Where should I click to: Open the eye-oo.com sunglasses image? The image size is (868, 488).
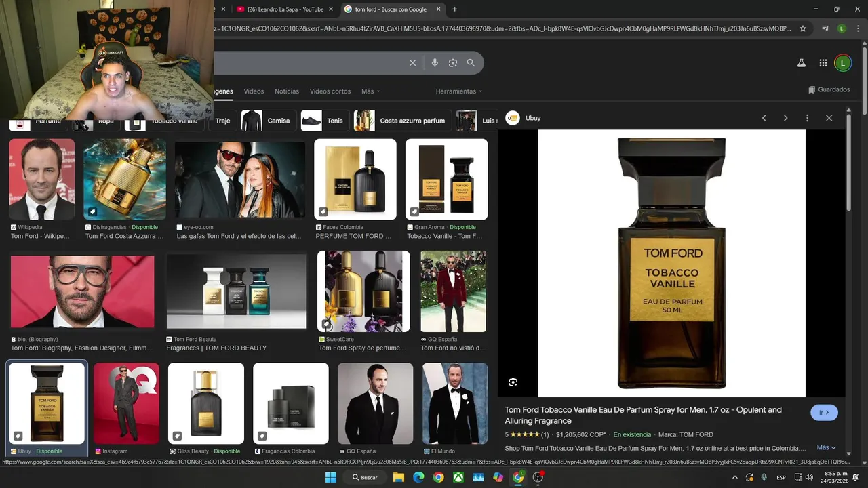[240, 179]
